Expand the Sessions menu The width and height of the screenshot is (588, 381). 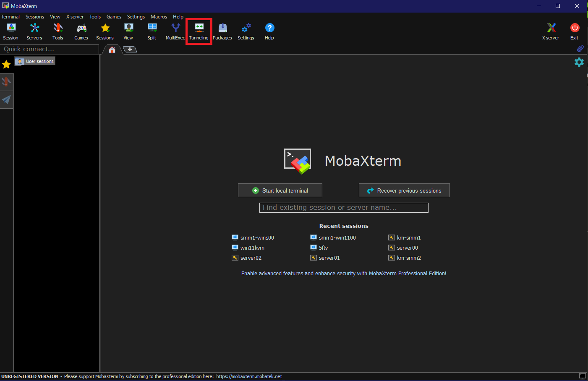(x=34, y=16)
